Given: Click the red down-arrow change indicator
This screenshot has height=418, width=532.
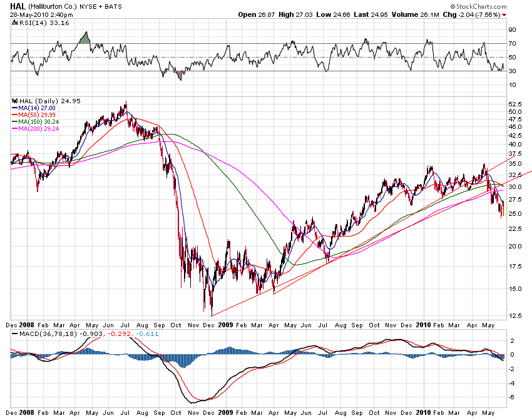Looking at the screenshot, I should coord(504,15).
